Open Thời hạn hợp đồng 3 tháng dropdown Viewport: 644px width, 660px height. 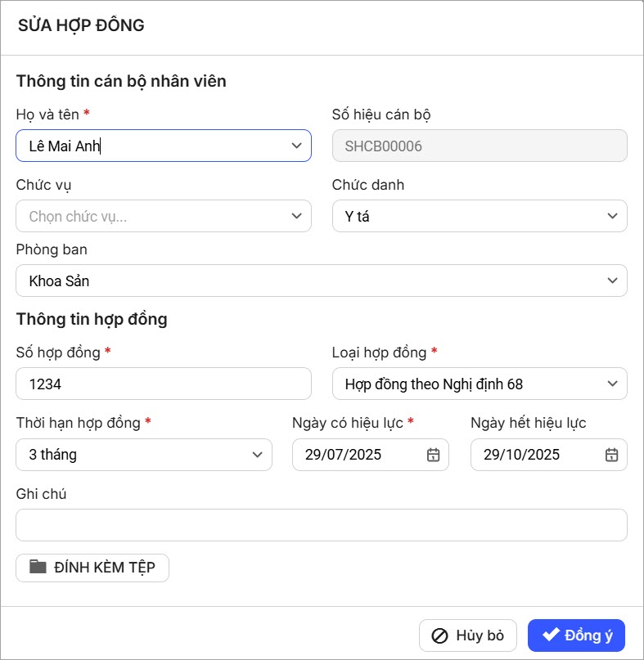coord(144,455)
